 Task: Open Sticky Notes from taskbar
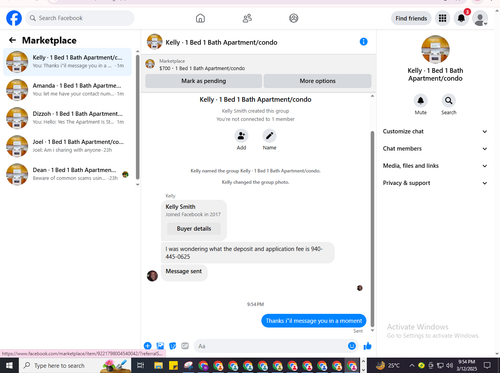point(173,365)
